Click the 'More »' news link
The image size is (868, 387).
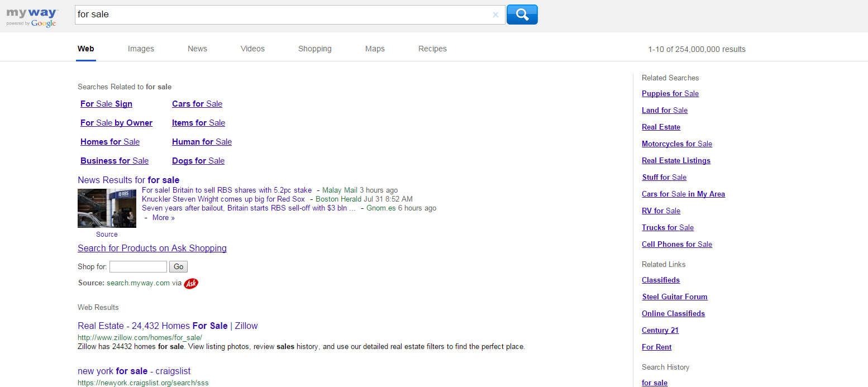(x=164, y=218)
